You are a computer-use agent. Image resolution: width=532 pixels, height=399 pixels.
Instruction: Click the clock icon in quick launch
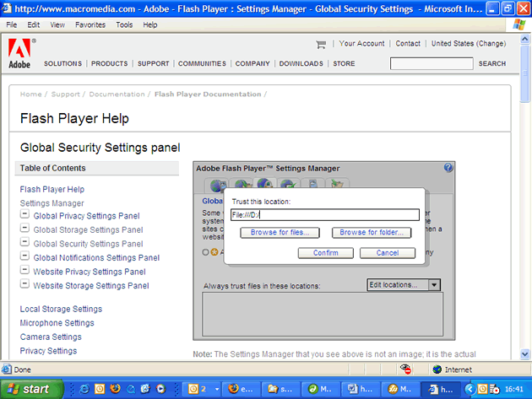coord(100,389)
